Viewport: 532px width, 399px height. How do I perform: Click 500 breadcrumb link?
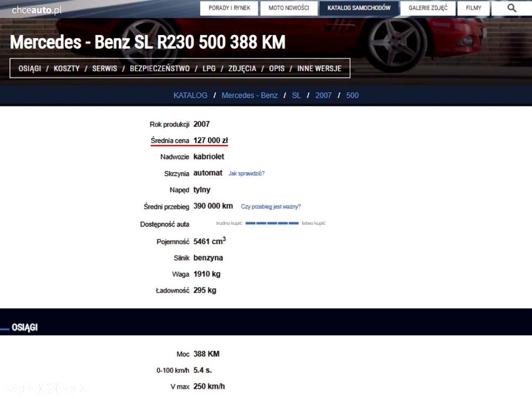[x=352, y=95]
